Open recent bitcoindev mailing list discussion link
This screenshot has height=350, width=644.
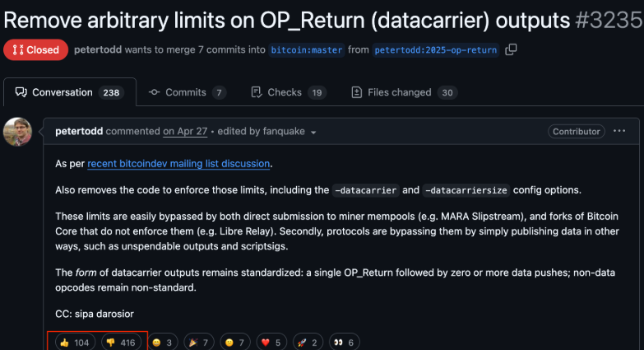pos(178,164)
